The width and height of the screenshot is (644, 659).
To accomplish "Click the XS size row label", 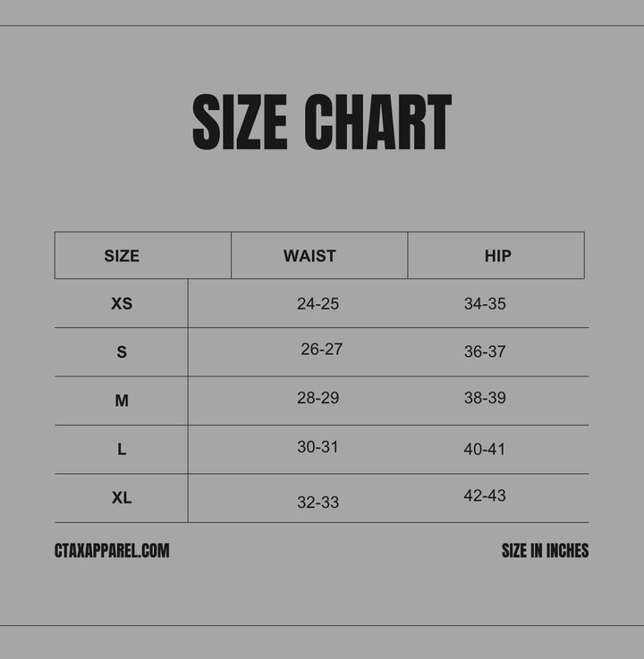I will pyautogui.click(x=122, y=304).
